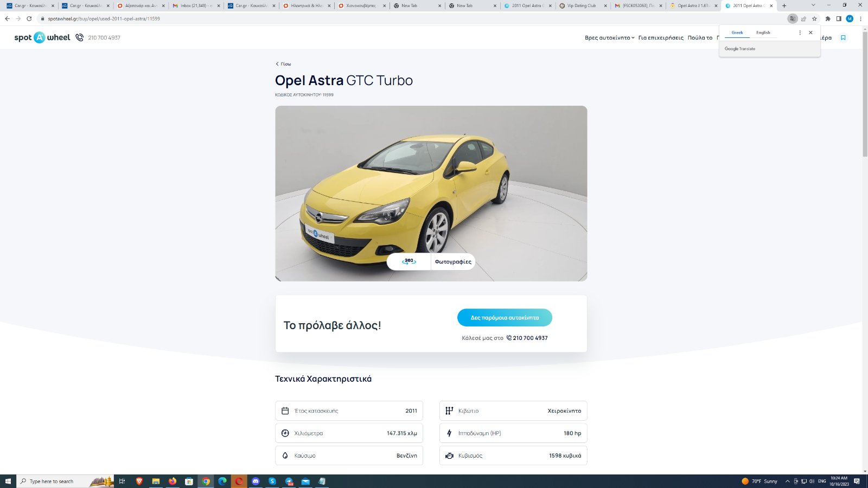The image size is (868, 488).
Task: Launch Firefox from the taskbar
Action: click(173, 481)
